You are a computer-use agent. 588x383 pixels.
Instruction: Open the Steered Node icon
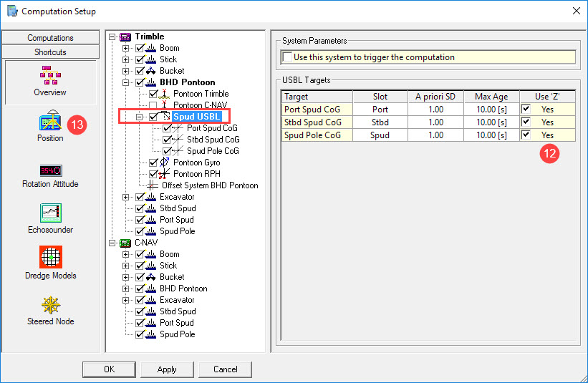[51, 305]
